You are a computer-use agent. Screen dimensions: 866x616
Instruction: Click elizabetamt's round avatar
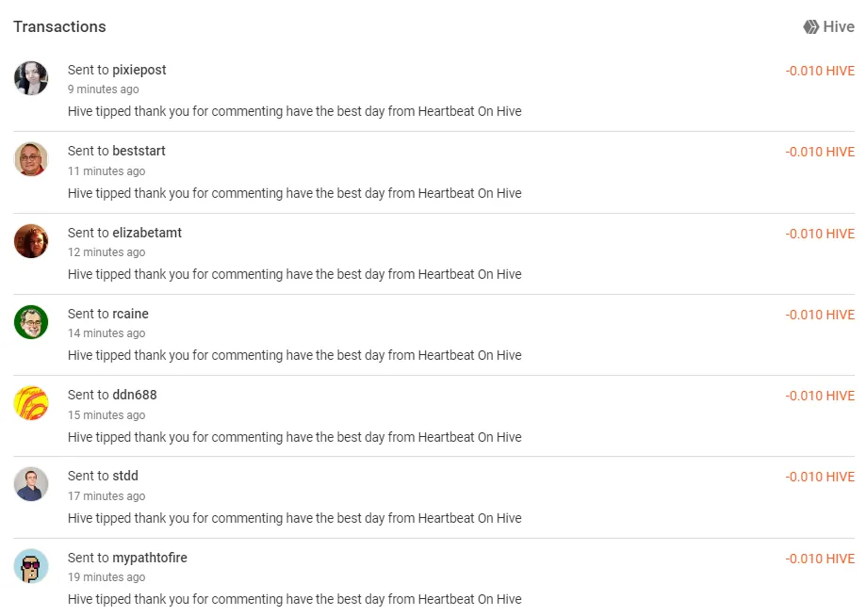click(x=31, y=241)
